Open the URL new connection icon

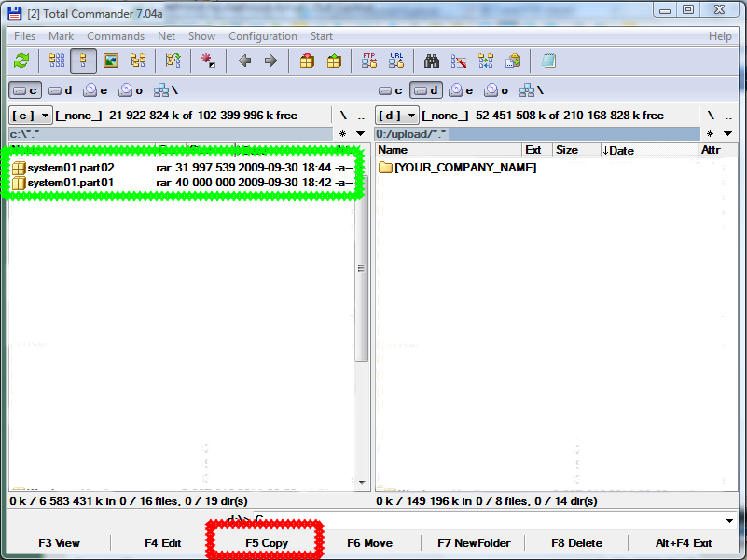pos(396,61)
